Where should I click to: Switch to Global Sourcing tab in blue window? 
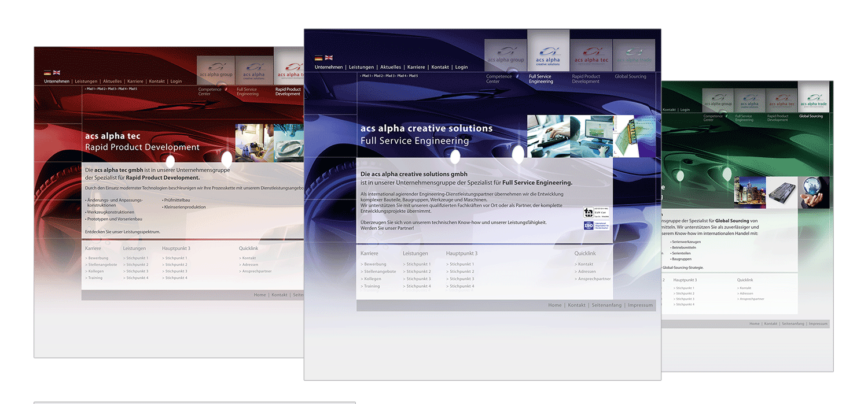[x=631, y=76]
